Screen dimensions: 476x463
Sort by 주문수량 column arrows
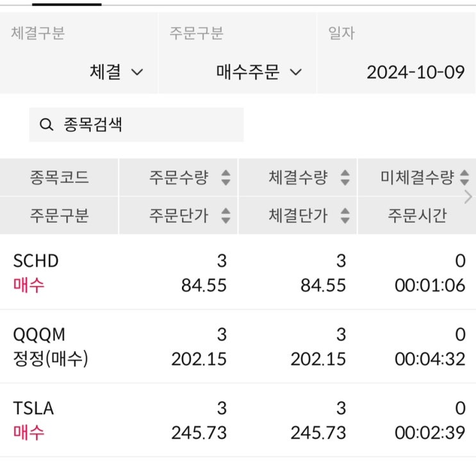coord(226,178)
